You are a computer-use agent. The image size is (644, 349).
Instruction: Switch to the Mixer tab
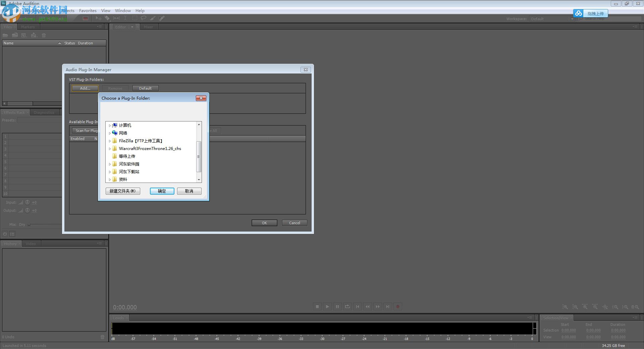[x=149, y=27]
